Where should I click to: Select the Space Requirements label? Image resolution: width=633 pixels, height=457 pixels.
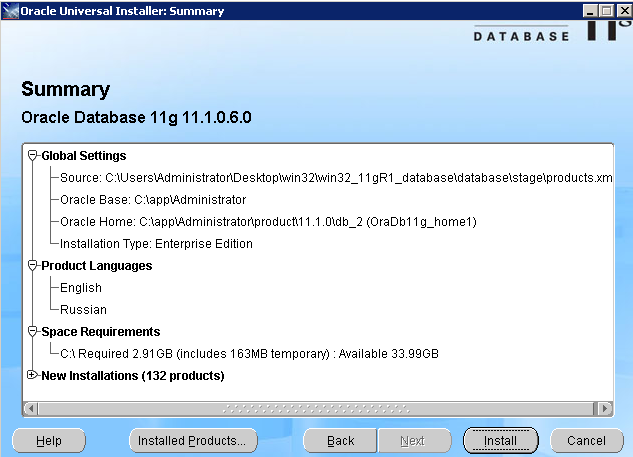pos(101,331)
